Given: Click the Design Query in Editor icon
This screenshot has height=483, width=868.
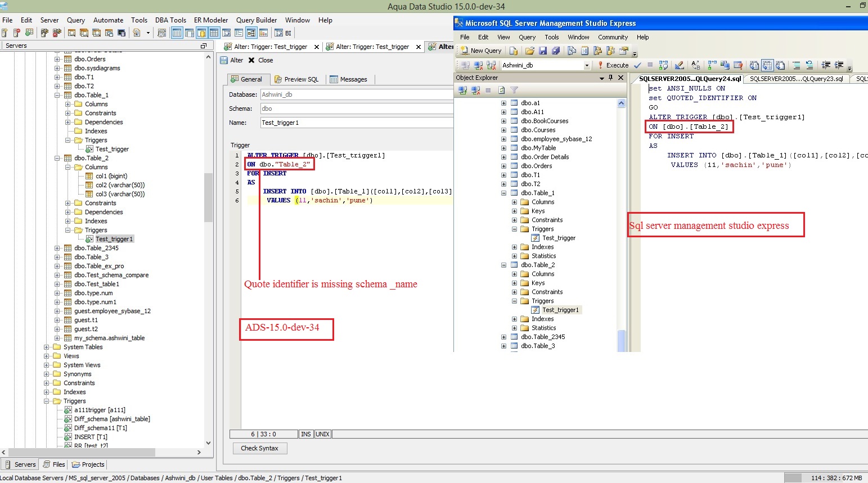Looking at the screenshot, I should click(x=679, y=65).
